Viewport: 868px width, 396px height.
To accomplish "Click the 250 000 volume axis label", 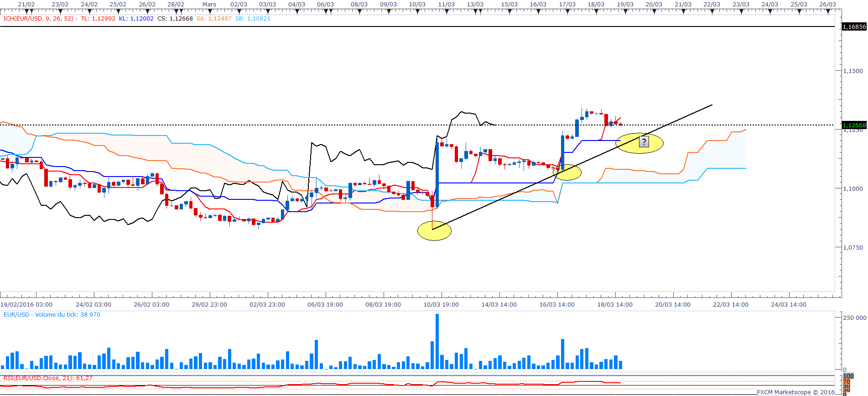I will pyautogui.click(x=854, y=318).
